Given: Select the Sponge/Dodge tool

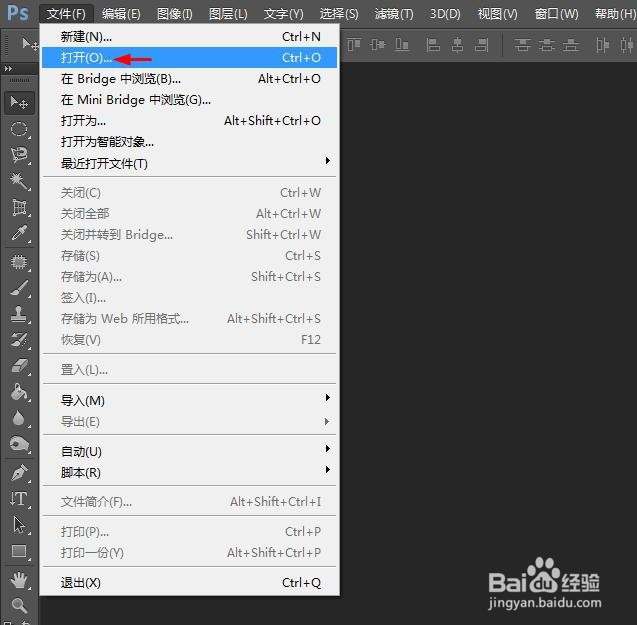Looking at the screenshot, I should click(19, 444).
